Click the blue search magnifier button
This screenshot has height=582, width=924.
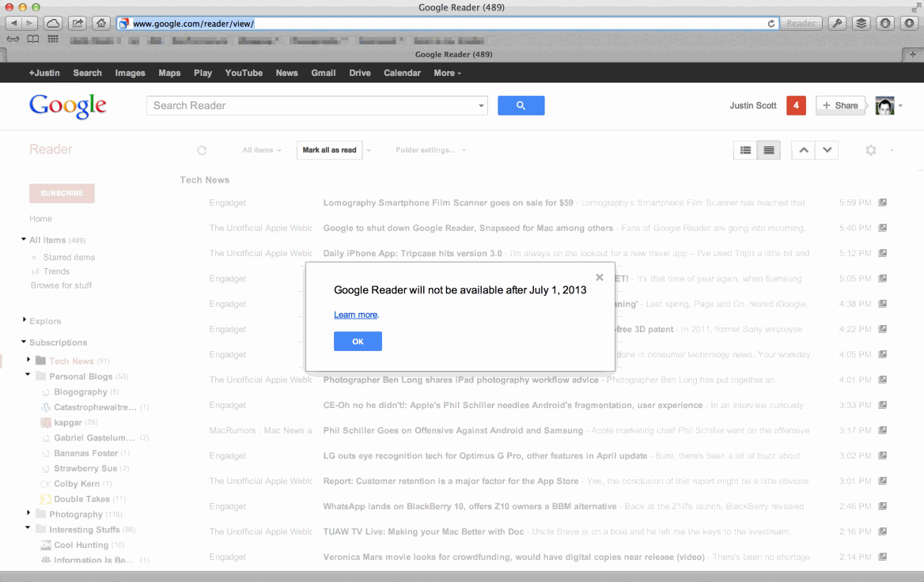521,105
